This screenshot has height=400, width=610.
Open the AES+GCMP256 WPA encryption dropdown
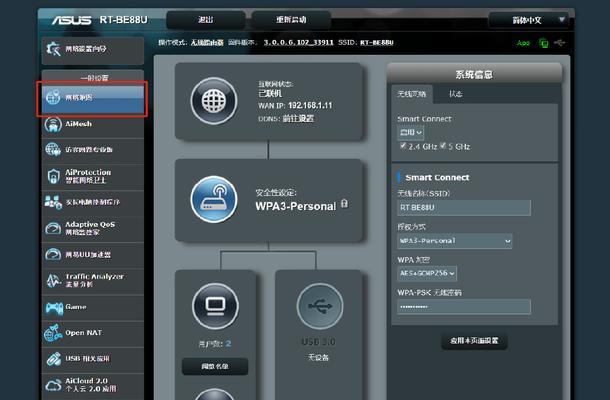click(x=427, y=273)
